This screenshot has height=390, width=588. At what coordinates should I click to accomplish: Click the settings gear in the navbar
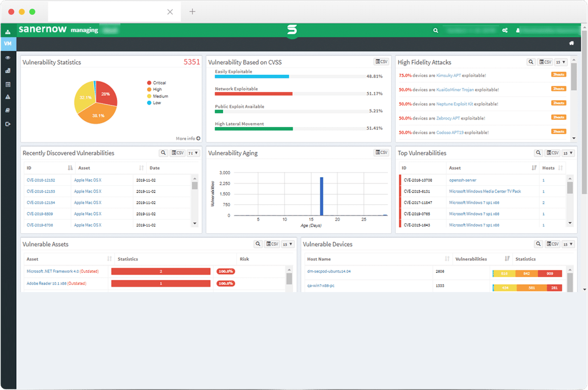point(505,30)
